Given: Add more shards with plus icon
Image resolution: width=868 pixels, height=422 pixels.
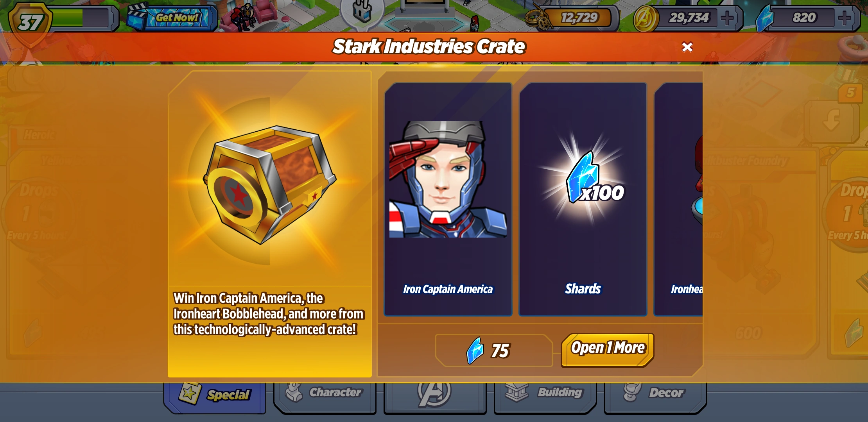Looking at the screenshot, I should [x=845, y=18].
